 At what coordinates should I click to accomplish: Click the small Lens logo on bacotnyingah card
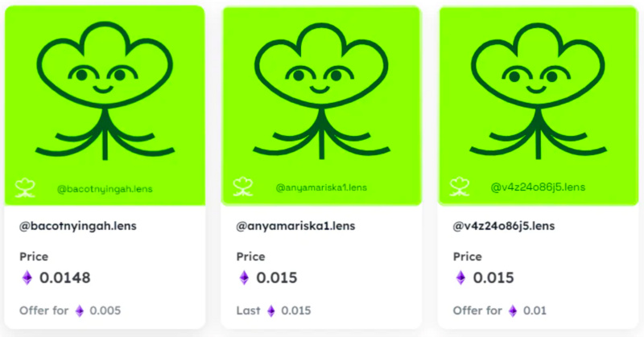(25, 188)
